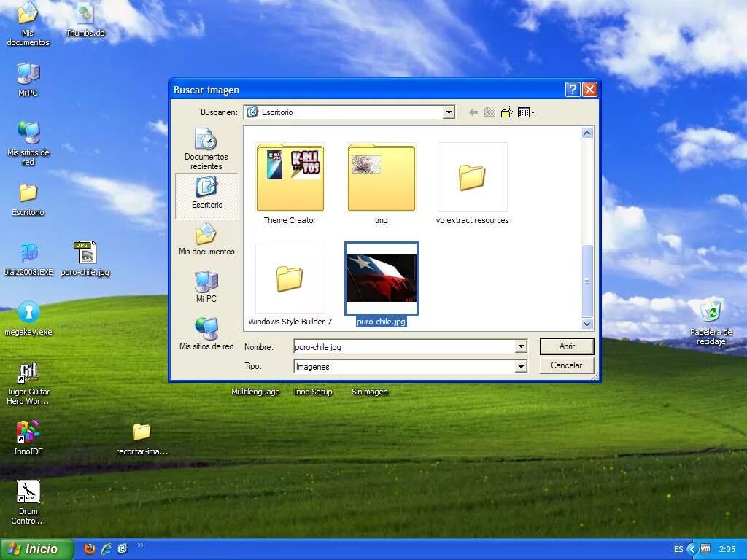Click the file list vertical scrollbar thumb
The width and height of the screenshot is (747, 560).
tap(587, 281)
